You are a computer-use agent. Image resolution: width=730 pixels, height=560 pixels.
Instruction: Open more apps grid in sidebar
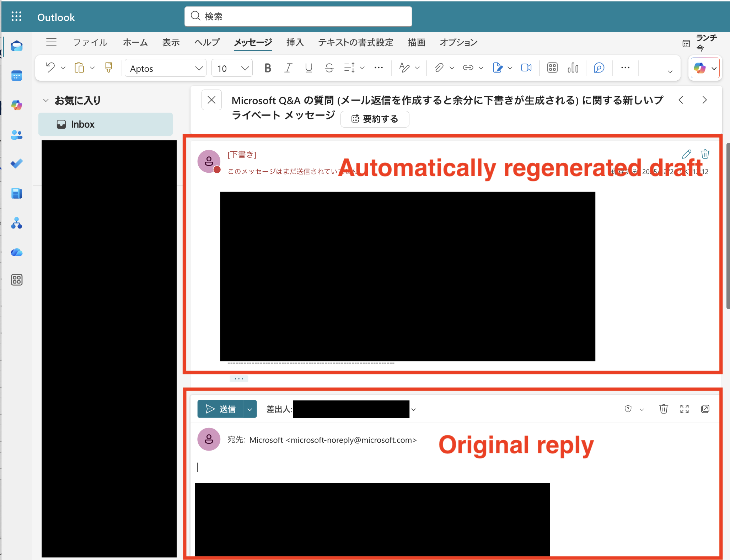click(17, 280)
